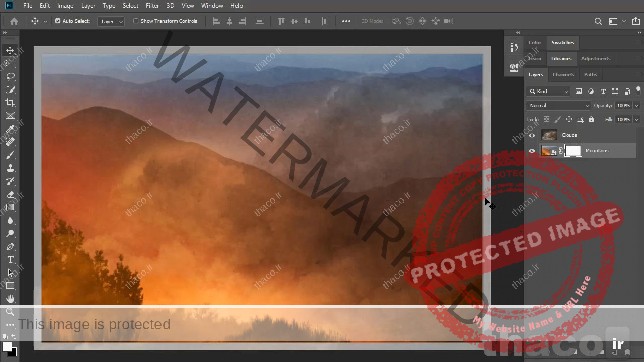Swap foreground and background colors

click(x=14, y=337)
